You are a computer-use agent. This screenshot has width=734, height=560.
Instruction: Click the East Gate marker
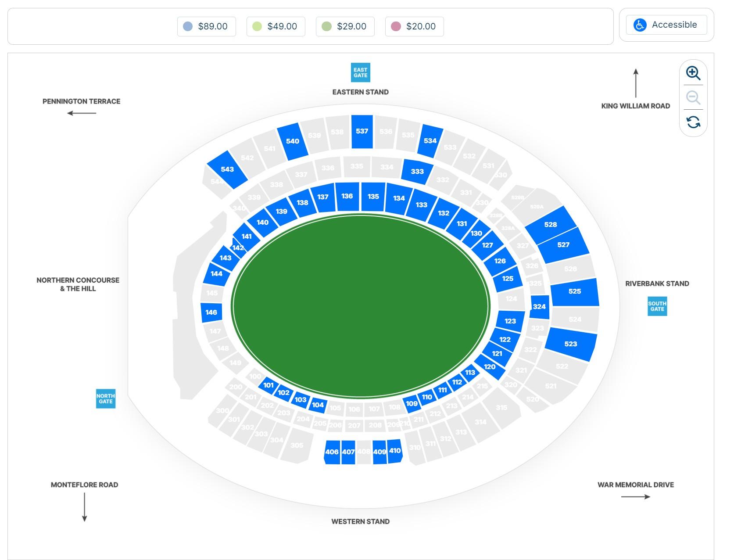(x=360, y=72)
